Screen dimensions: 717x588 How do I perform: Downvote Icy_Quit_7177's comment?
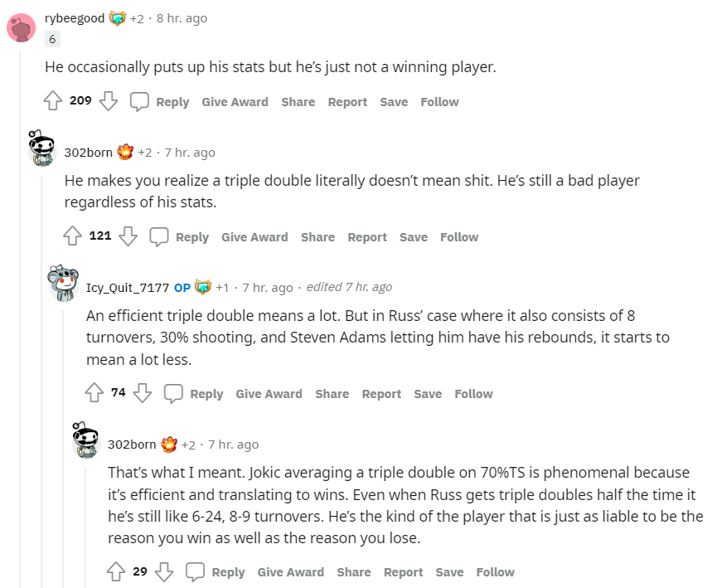click(143, 393)
